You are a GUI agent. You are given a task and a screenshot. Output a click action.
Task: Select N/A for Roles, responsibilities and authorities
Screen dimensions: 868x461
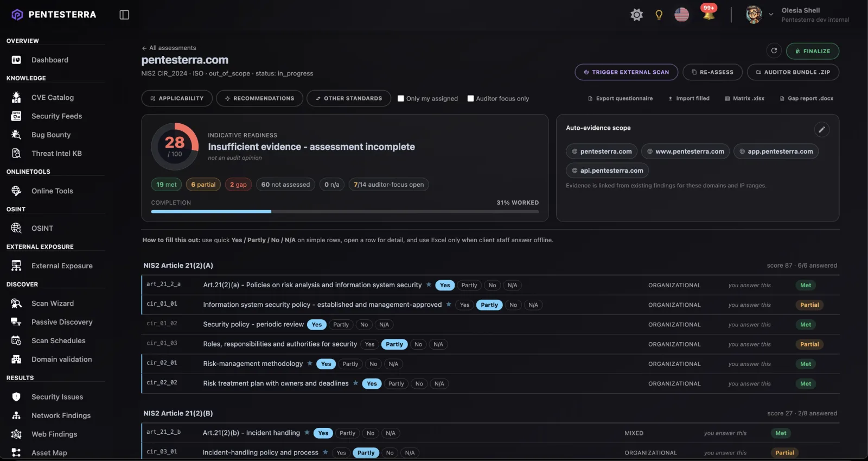point(438,344)
